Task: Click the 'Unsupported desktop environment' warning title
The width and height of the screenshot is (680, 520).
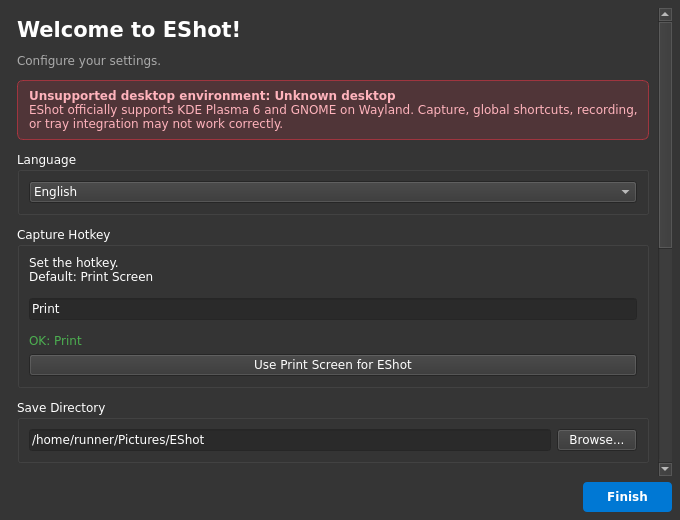Action: (x=212, y=95)
